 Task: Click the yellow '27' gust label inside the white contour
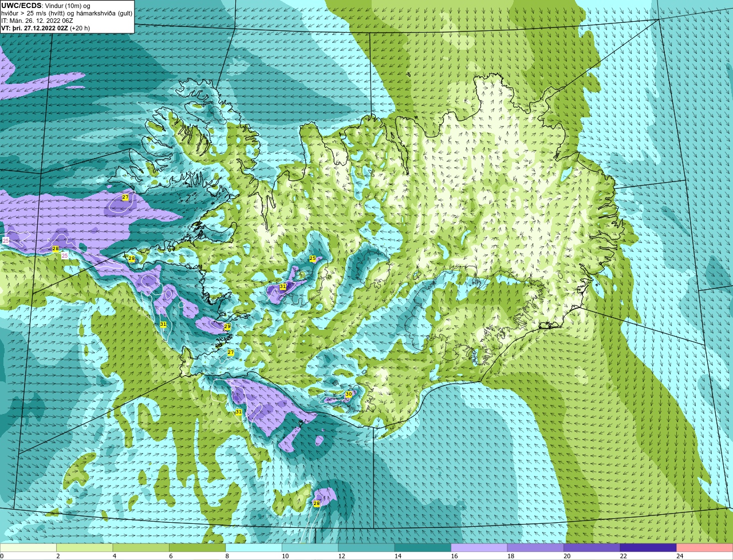(125, 197)
